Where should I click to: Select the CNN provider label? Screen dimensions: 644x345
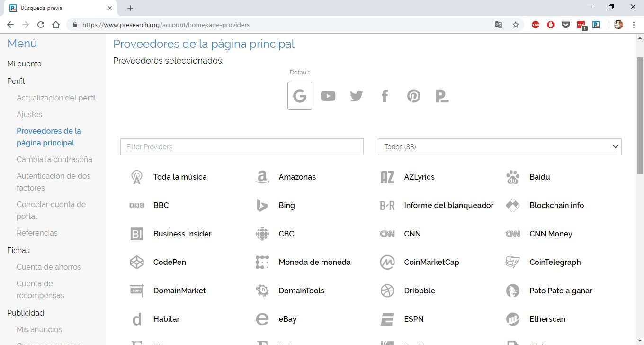click(412, 234)
